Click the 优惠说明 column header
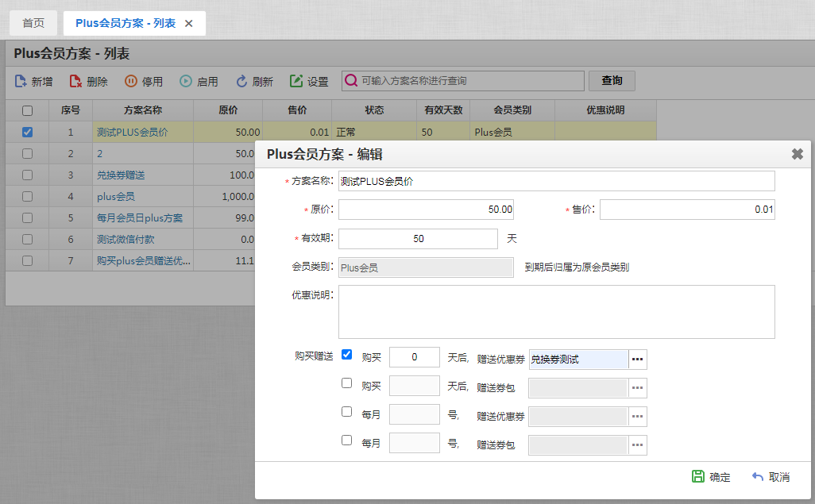The image size is (815, 504). 605,110
